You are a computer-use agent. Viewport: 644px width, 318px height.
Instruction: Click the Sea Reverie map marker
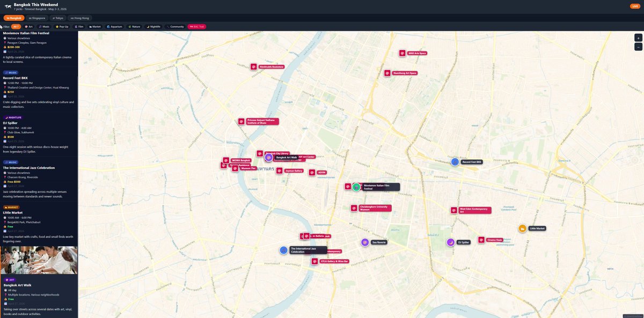pos(365,242)
